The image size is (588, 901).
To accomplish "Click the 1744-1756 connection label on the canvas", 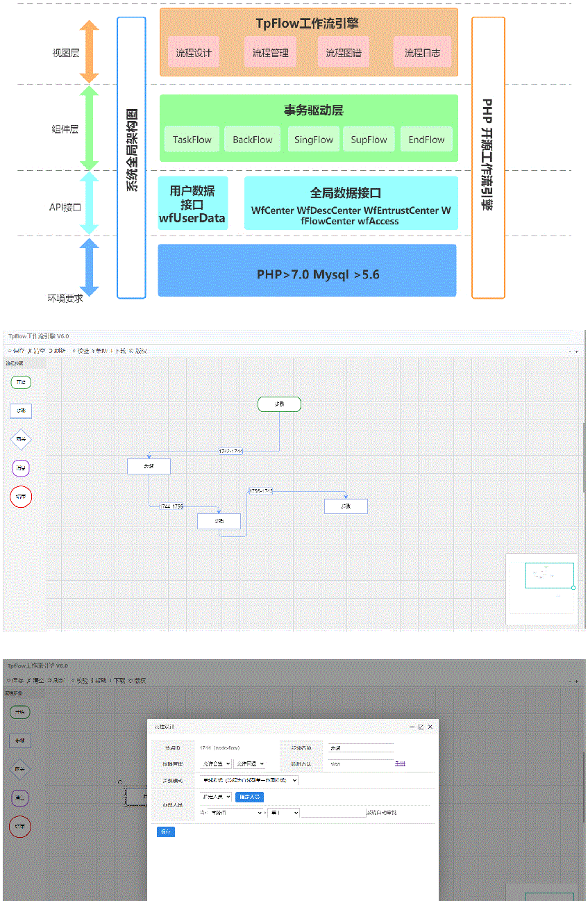I will pos(171,506).
